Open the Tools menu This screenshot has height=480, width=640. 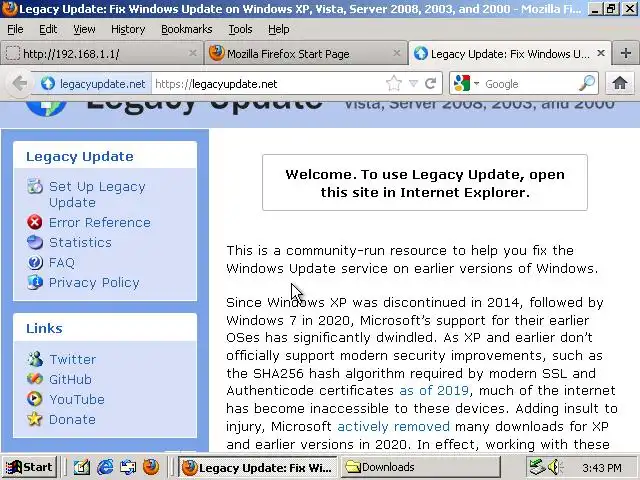[240, 29]
